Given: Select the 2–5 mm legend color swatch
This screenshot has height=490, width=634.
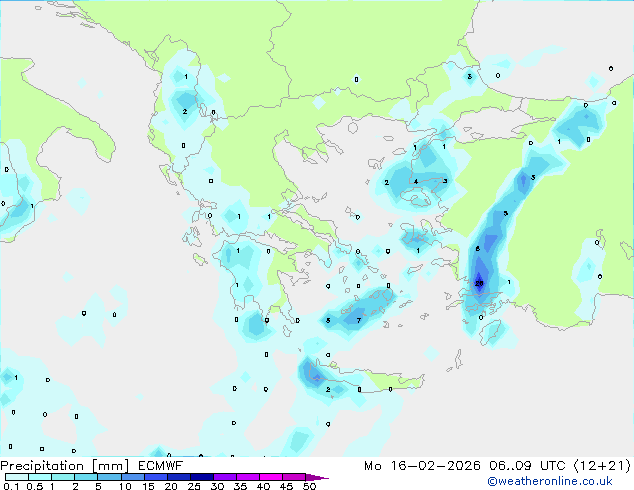Looking at the screenshot, I should pyautogui.click(x=86, y=477).
